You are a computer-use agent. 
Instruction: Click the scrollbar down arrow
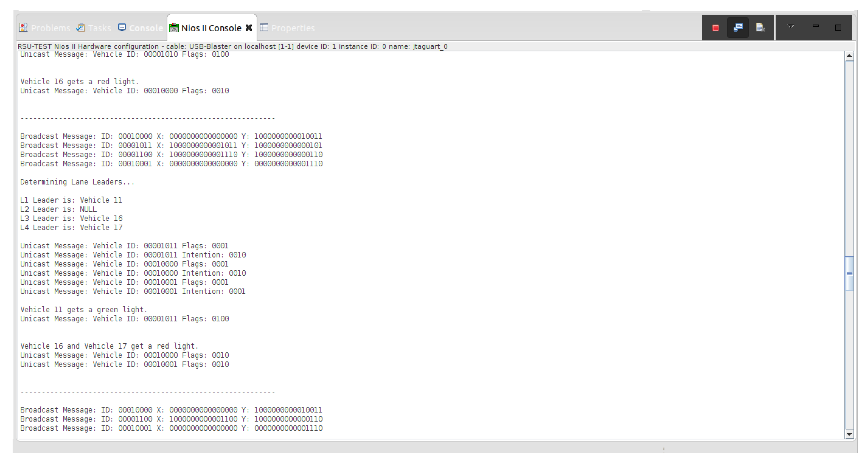click(x=849, y=434)
